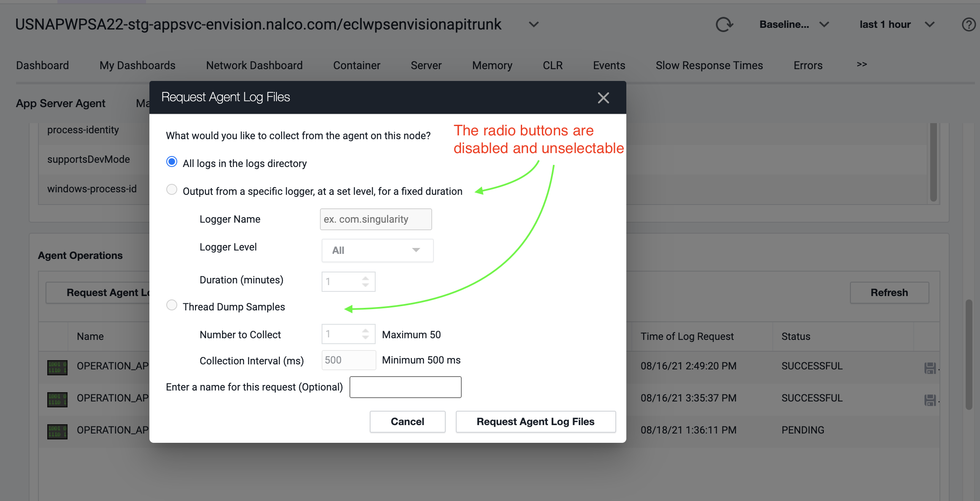
Task: Click the Cancel button
Action: click(407, 421)
